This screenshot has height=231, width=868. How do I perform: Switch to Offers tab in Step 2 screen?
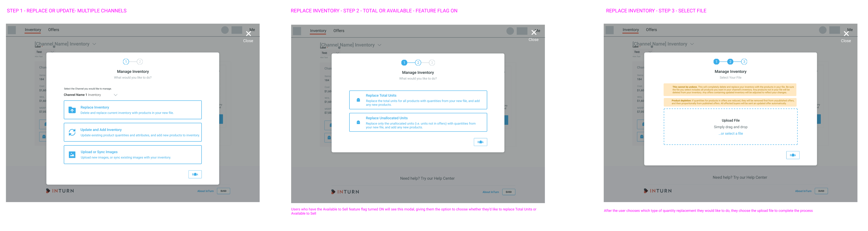339,31
